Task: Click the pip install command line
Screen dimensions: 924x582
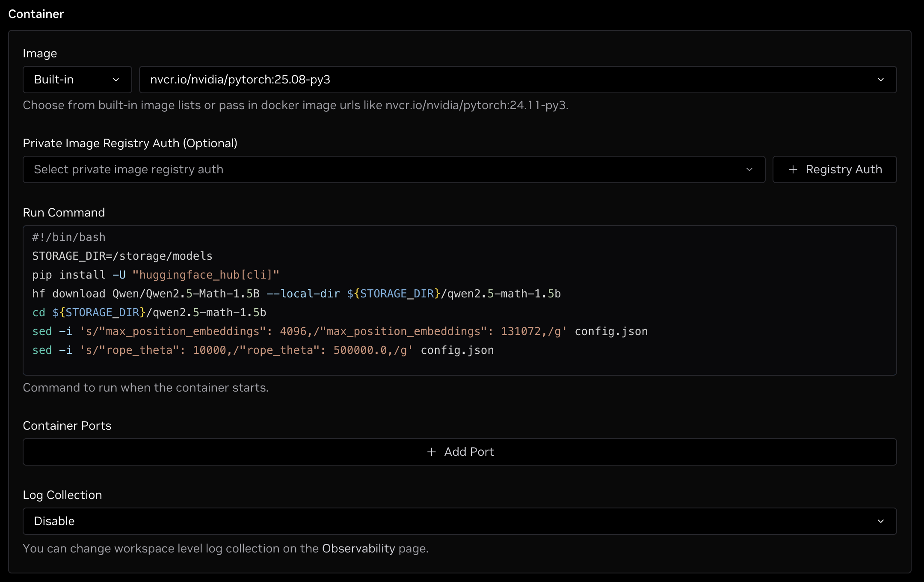Action: (x=156, y=275)
